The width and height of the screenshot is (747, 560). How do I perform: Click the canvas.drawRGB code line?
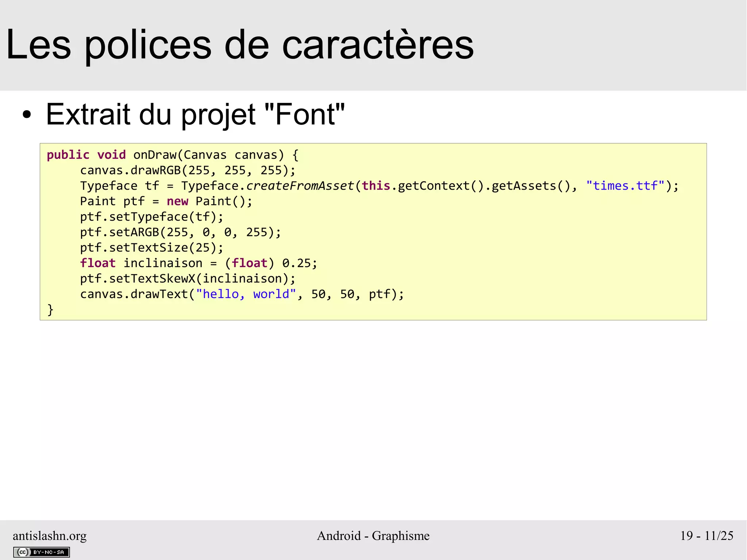[x=187, y=170]
